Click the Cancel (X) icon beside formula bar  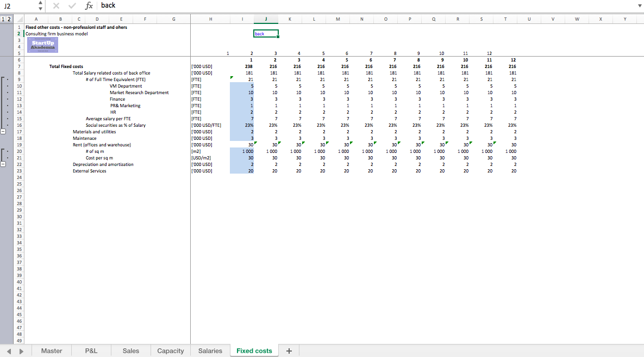click(x=57, y=5)
